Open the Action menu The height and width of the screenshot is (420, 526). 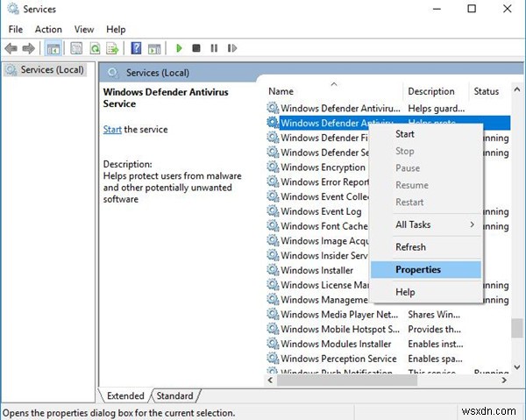(x=49, y=29)
